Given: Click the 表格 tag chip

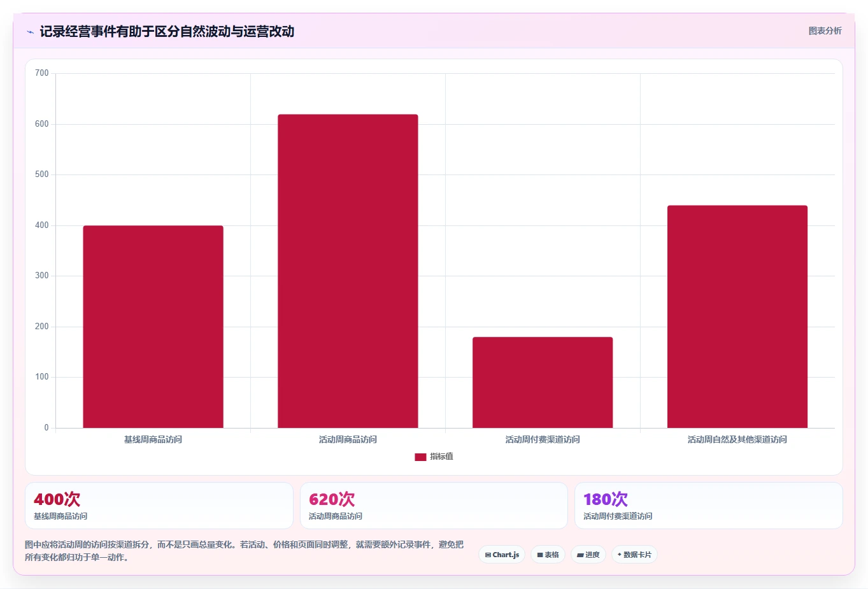Looking at the screenshot, I should tap(548, 555).
